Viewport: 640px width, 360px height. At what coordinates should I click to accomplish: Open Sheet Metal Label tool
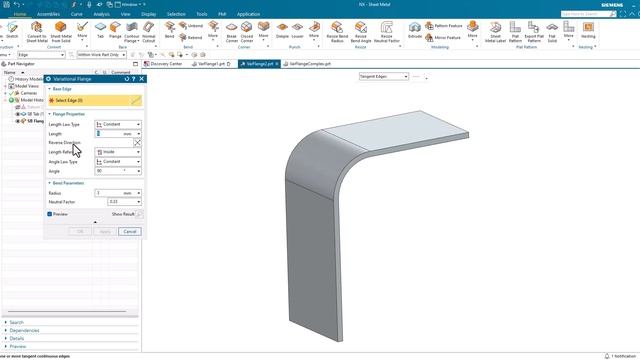point(495,32)
